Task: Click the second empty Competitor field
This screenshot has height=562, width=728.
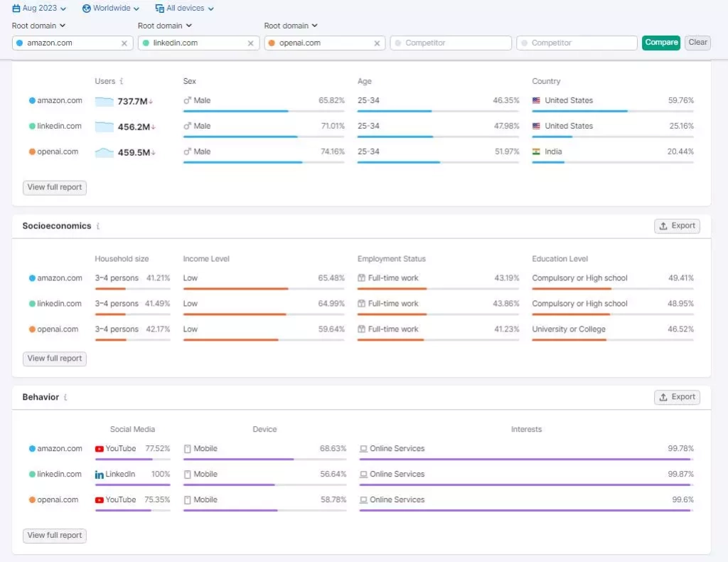Action: (577, 43)
